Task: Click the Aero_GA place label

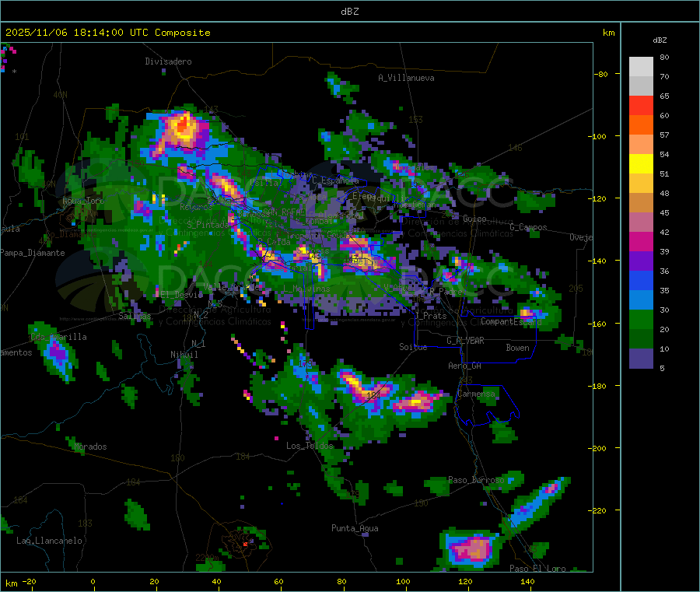Action: coord(465,366)
